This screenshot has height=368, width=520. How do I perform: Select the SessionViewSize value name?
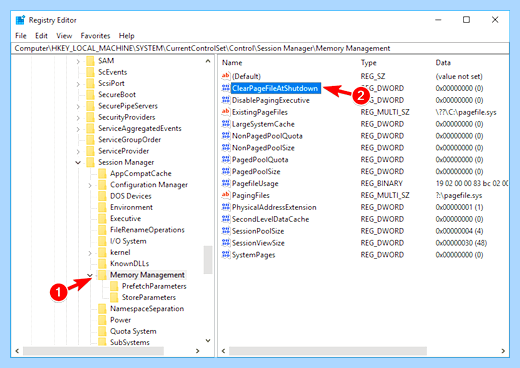click(258, 243)
